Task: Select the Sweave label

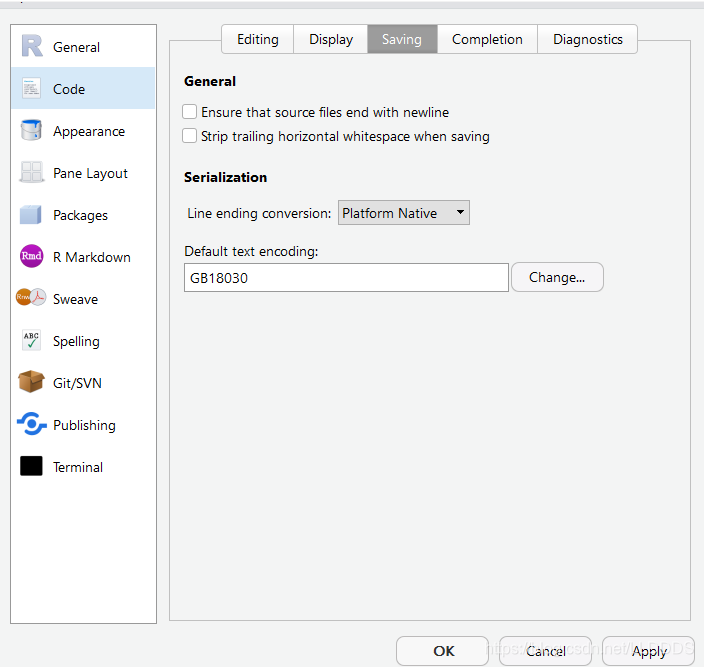Action: coord(75,299)
